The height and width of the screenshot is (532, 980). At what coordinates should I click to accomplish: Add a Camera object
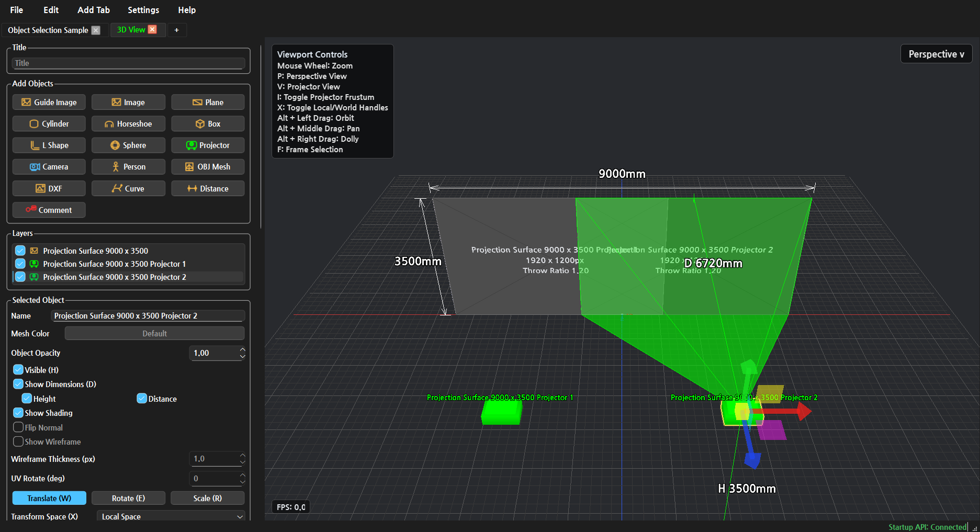49,166
